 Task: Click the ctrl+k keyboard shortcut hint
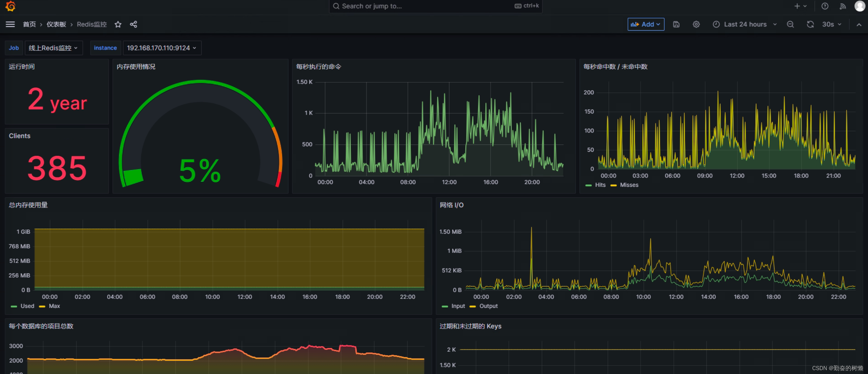coord(527,6)
